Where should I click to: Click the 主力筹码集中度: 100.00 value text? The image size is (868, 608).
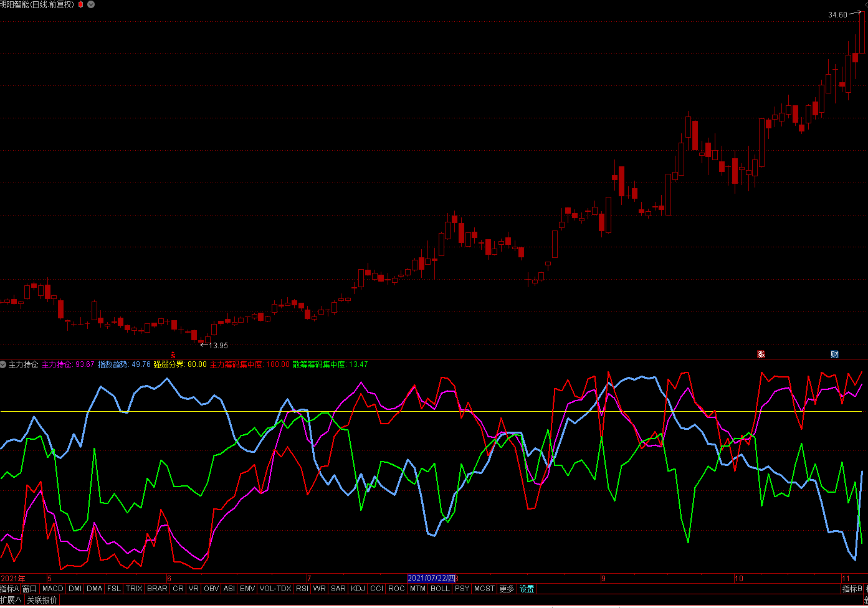250,364
